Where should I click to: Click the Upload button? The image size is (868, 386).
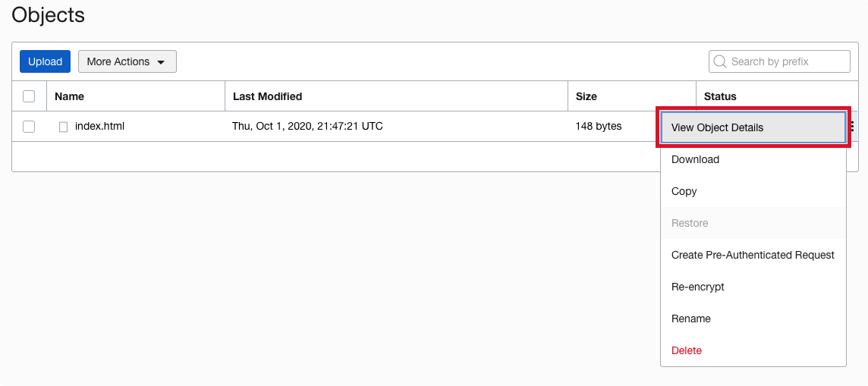pos(45,61)
